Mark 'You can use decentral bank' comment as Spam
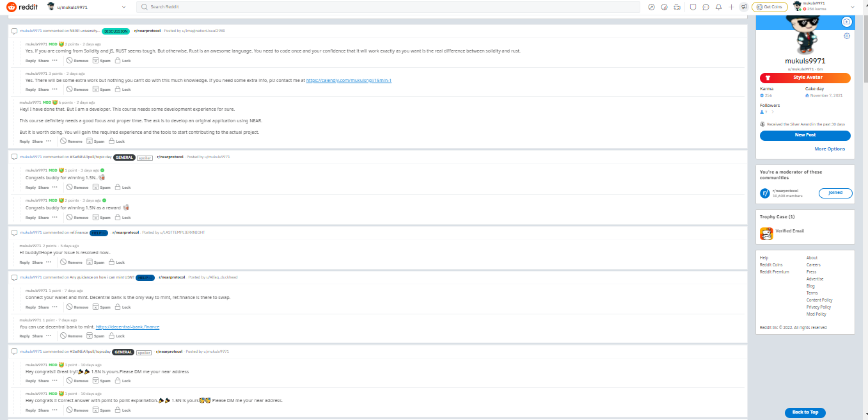The width and height of the screenshot is (868, 420). point(95,336)
